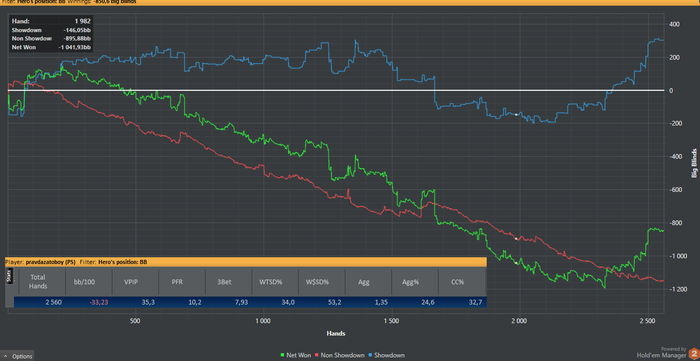Select the Agg column header
The image size is (700, 361).
point(368,282)
